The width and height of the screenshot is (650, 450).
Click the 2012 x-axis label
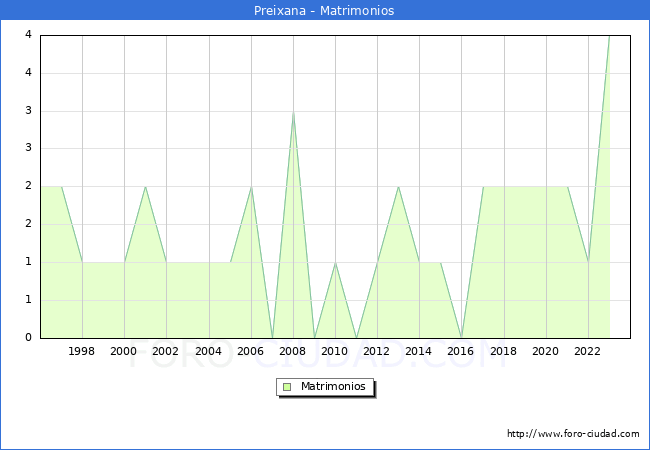(x=376, y=351)
